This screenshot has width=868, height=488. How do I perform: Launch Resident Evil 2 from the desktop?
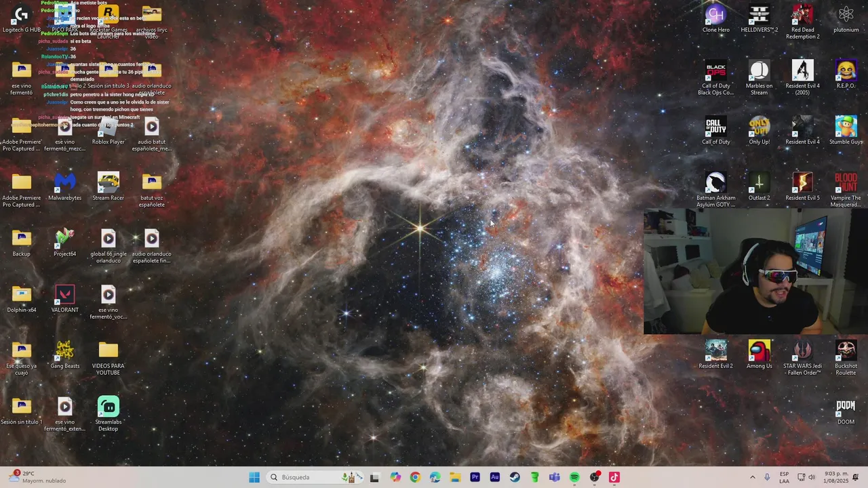[716, 356]
